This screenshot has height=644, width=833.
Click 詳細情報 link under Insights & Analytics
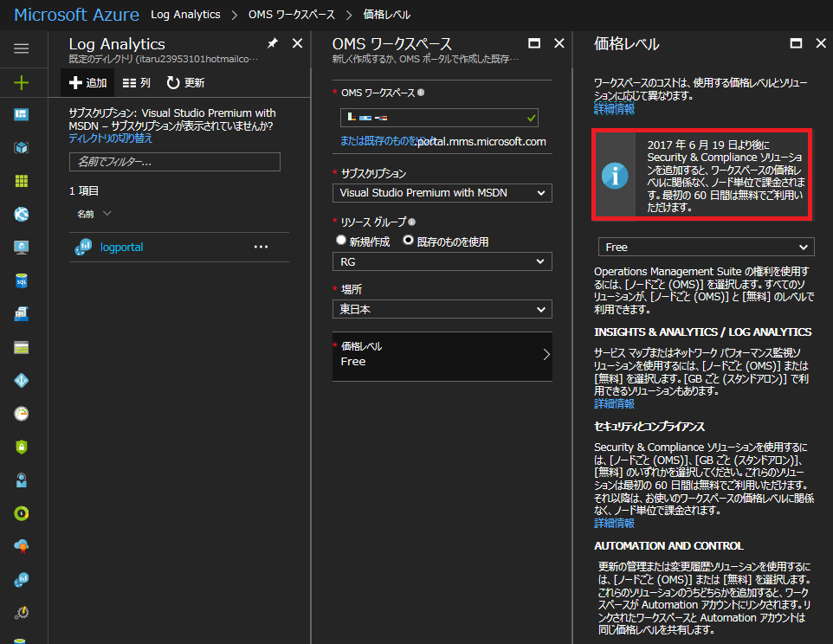pos(614,403)
